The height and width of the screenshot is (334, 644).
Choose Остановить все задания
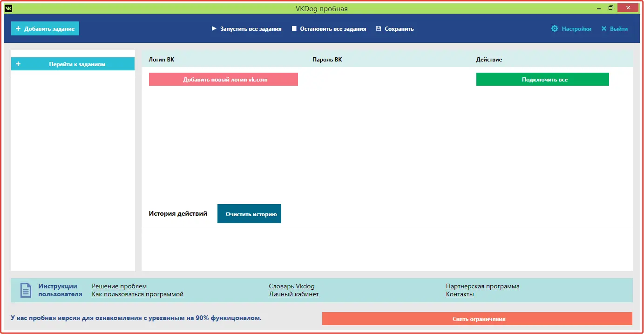329,29
